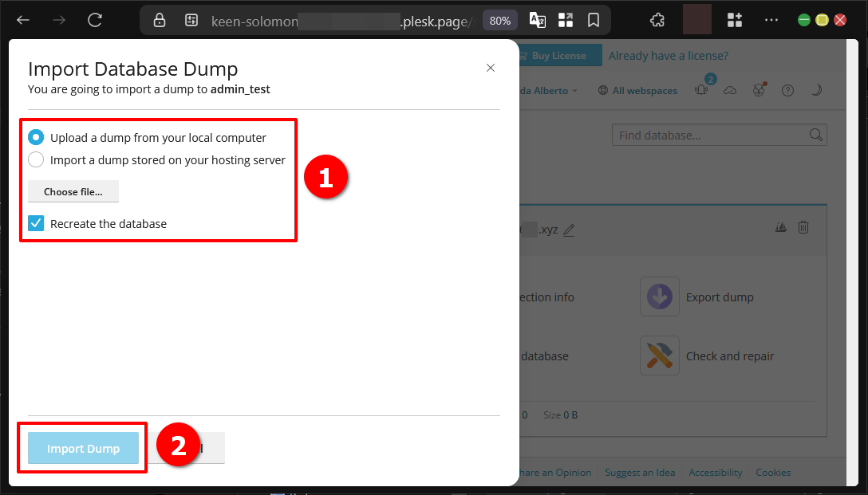Viewport: 868px width, 495px height.
Task: Open the Export dump icon
Action: click(x=659, y=297)
